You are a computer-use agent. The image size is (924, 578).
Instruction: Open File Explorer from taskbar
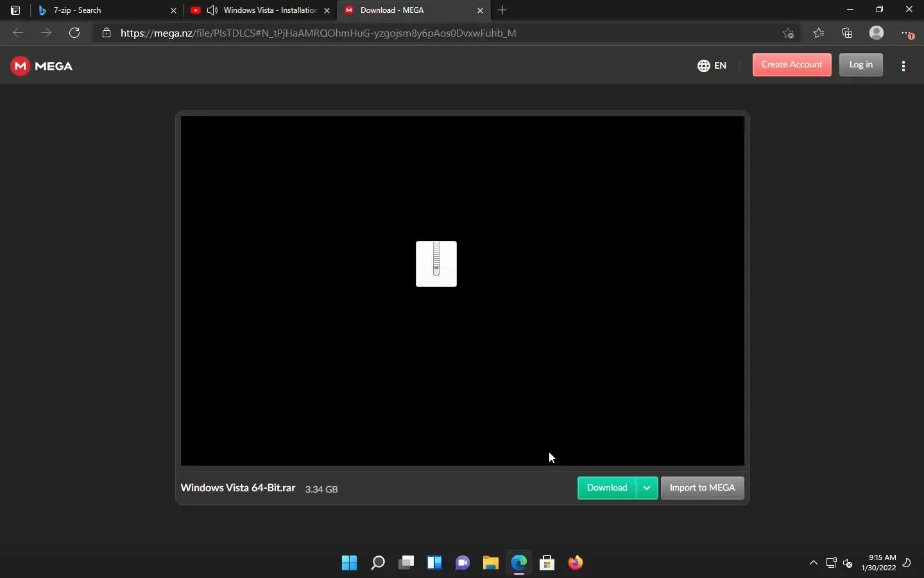click(491, 563)
